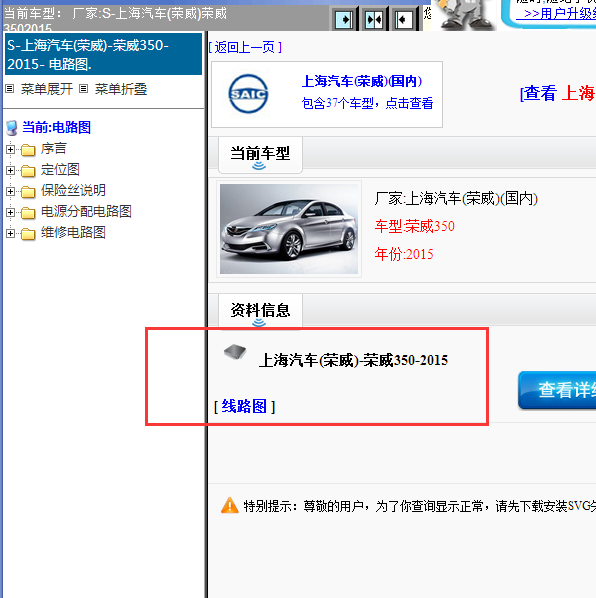Click the orange warning triangle icon
The height and width of the screenshot is (598, 596).
(230, 506)
